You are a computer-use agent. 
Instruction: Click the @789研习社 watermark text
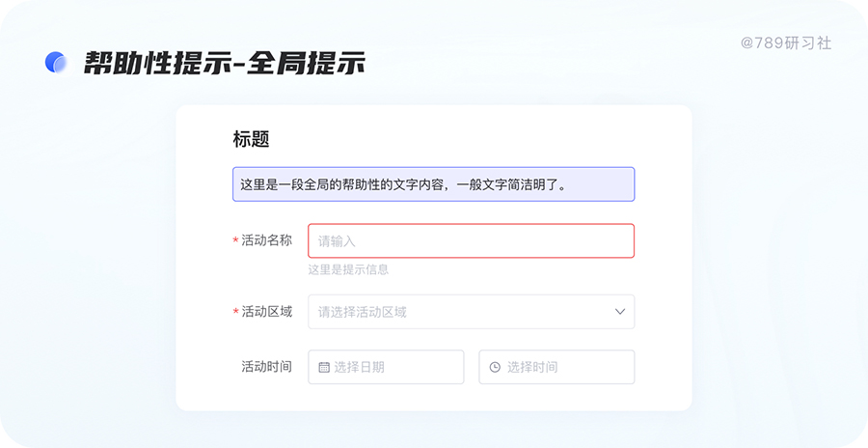(785, 43)
